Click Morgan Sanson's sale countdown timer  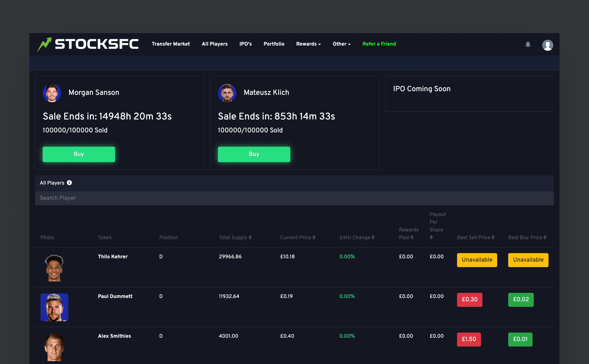click(x=107, y=116)
